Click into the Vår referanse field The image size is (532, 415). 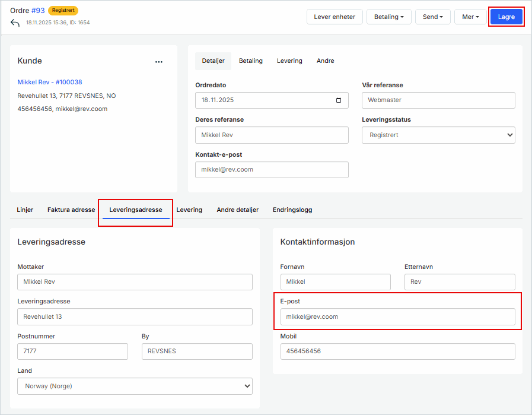[438, 100]
